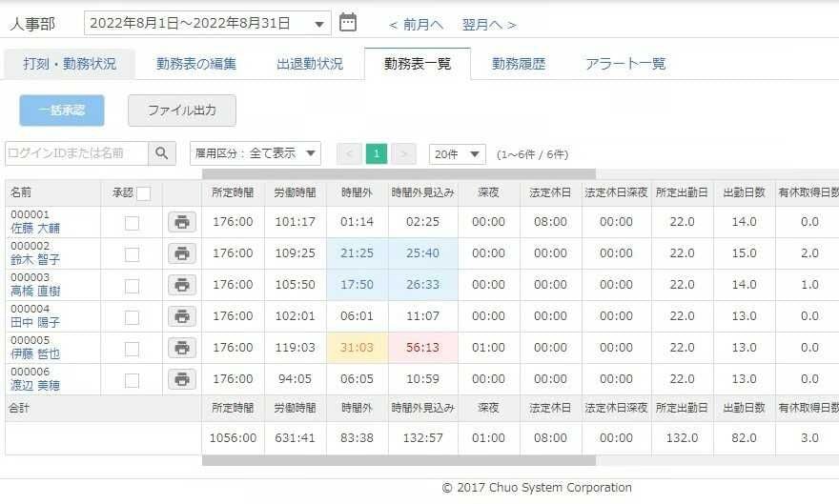Screen dimensions: 839x504
Task: Click the magnifier search icon
Action: 162,153
